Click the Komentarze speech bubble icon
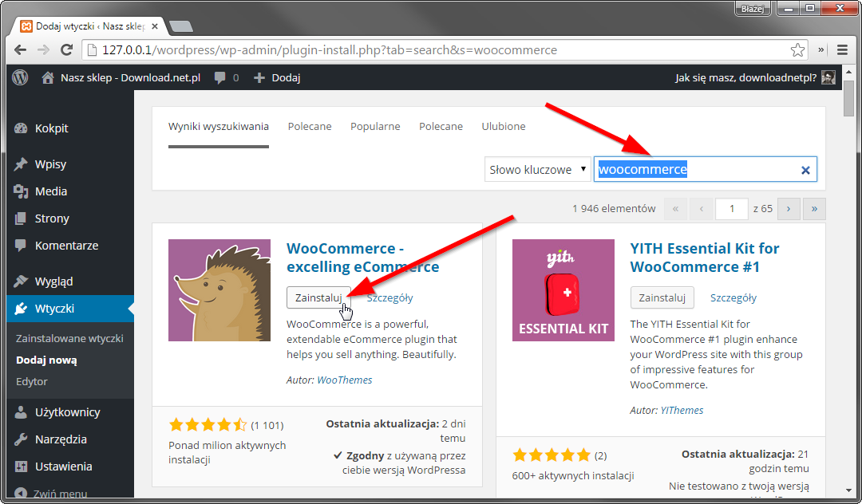 tap(21, 246)
